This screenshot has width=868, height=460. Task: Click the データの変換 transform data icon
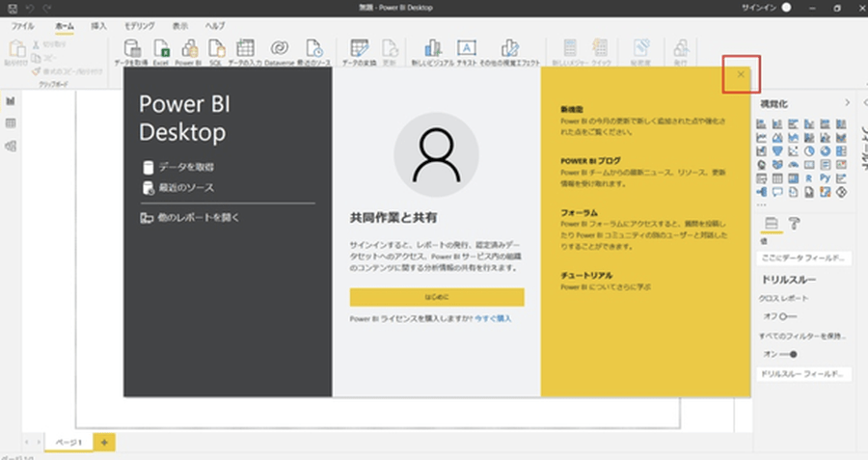(x=360, y=49)
